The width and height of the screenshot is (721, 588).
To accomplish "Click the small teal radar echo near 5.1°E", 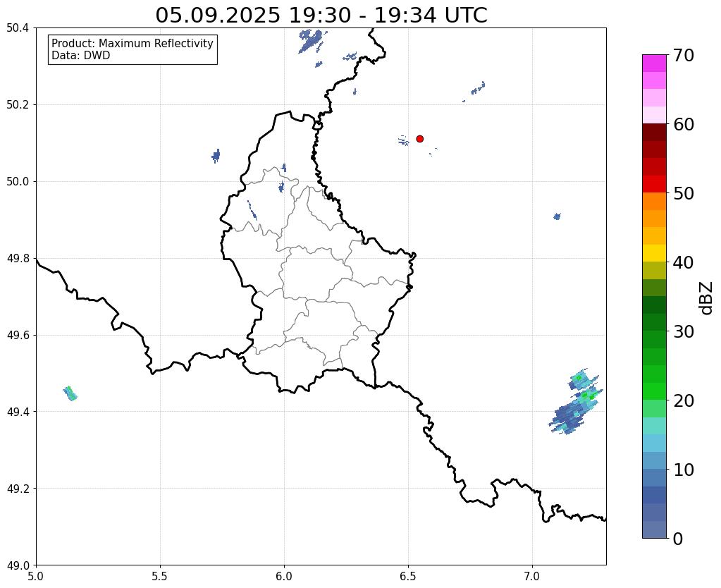I will tap(70, 393).
